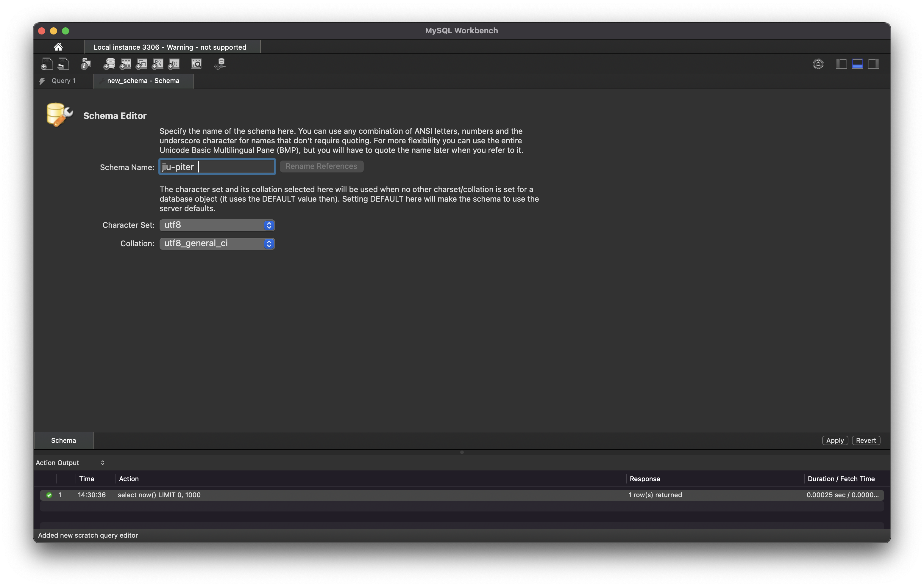The image size is (924, 587).
Task: Go to the home tab
Action: (x=58, y=47)
